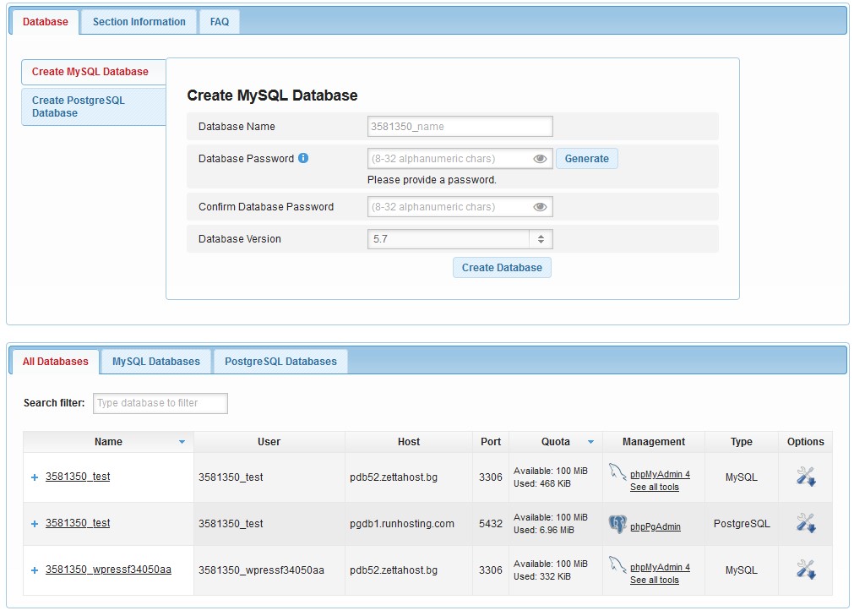
Task: Switch to the Section Information tab
Action: coord(139,22)
